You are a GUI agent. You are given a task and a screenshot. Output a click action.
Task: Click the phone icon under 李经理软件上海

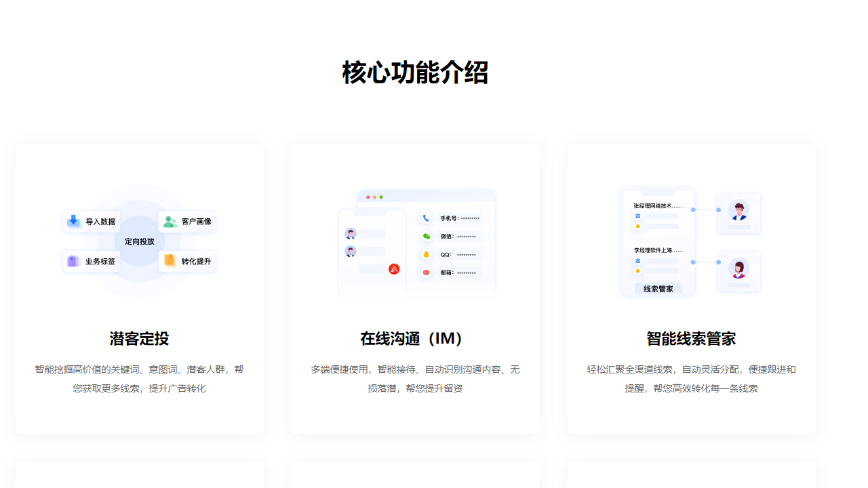point(637,261)
